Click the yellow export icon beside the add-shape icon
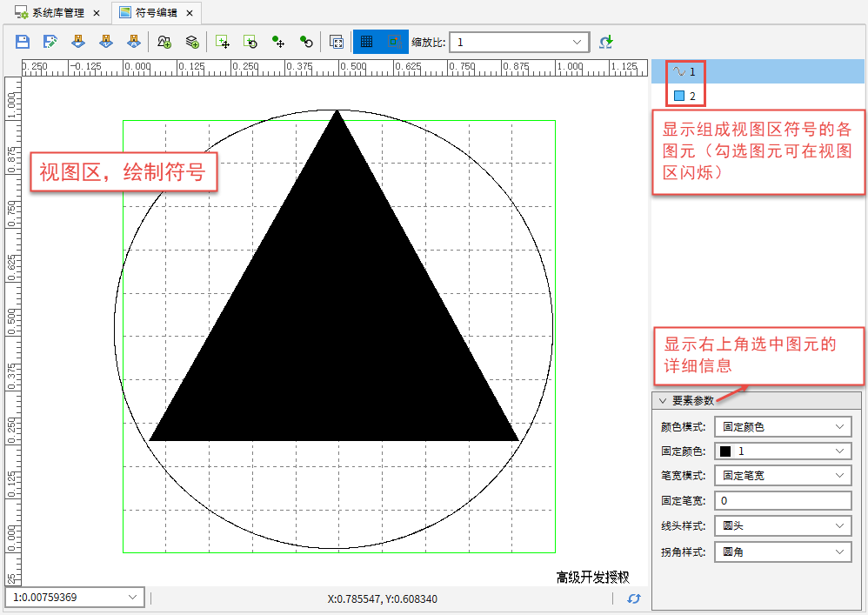This screenshot has width=868, height=615. pos(133,42)
